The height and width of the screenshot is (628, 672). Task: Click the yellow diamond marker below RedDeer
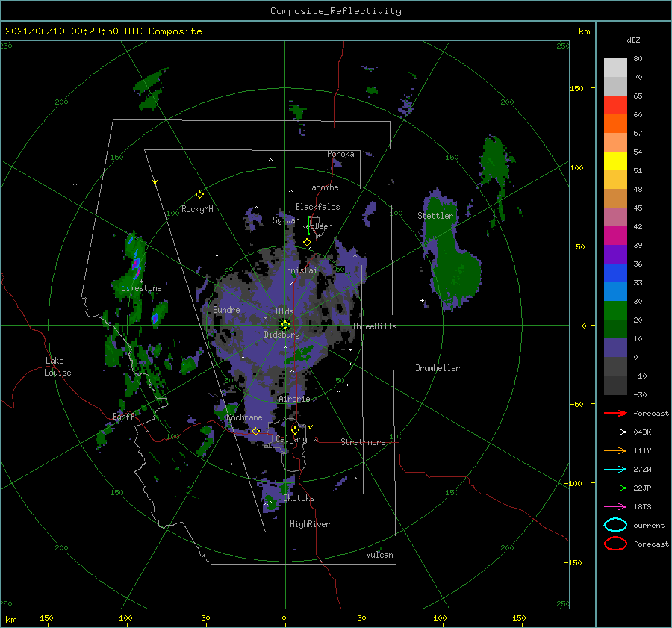[x=307, y=243]
